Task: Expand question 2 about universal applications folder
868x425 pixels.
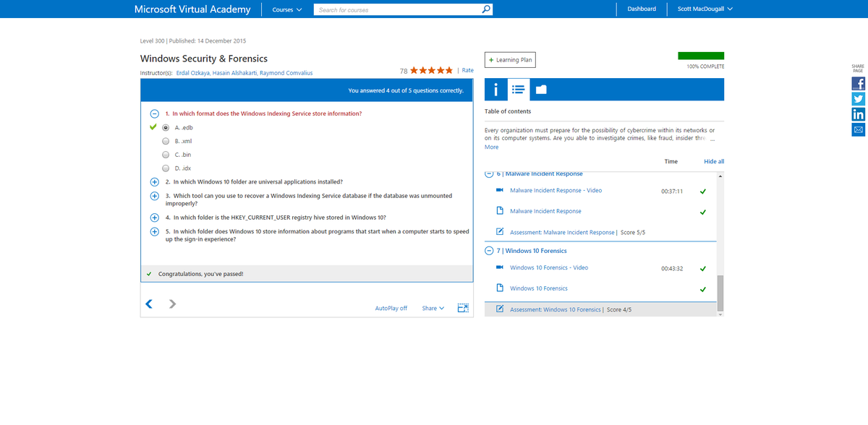Action: pos(154,182)
